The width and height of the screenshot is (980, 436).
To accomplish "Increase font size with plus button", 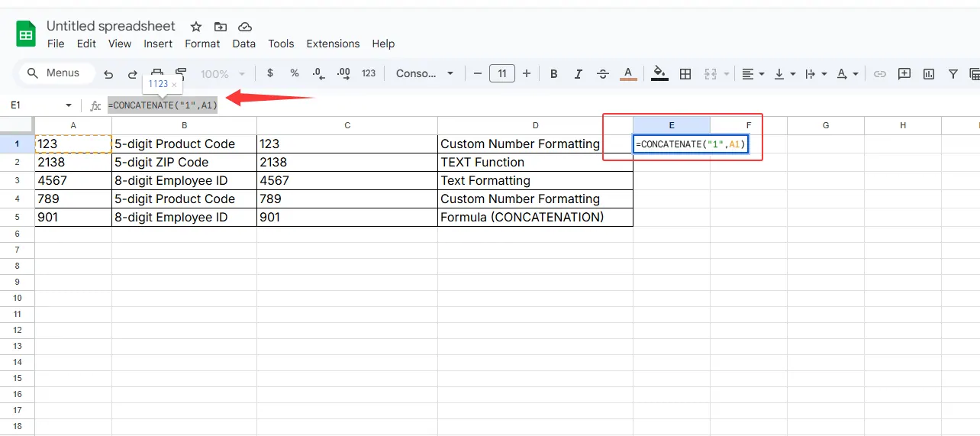I will click(x=527, y=73).
